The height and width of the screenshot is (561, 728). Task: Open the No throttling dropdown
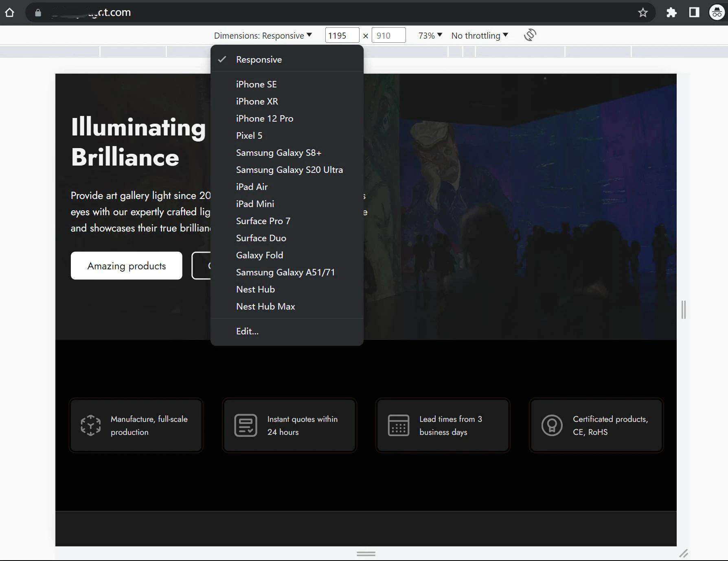(479, 35)
